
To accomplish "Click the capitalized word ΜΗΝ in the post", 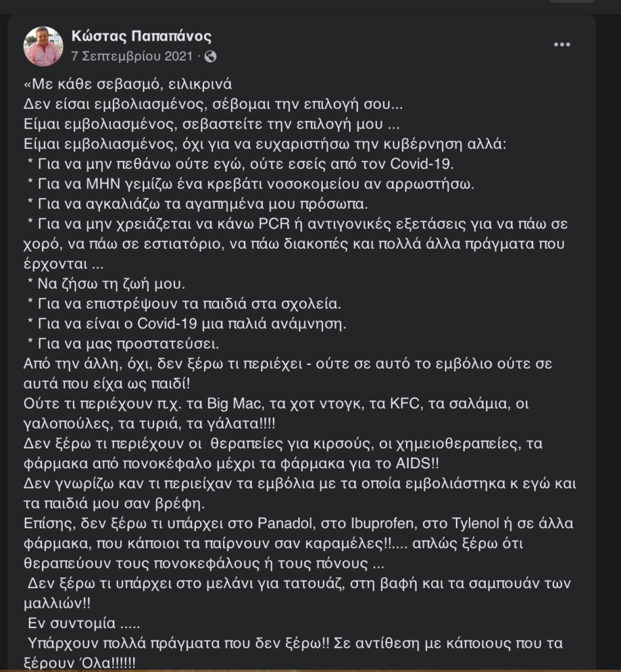I will coord(103,184).
